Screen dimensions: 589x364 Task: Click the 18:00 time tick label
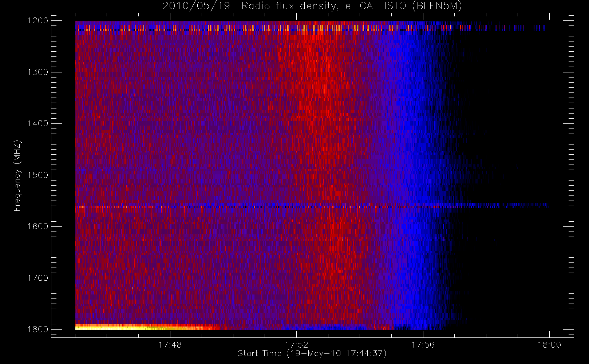[x=549, y=345]
